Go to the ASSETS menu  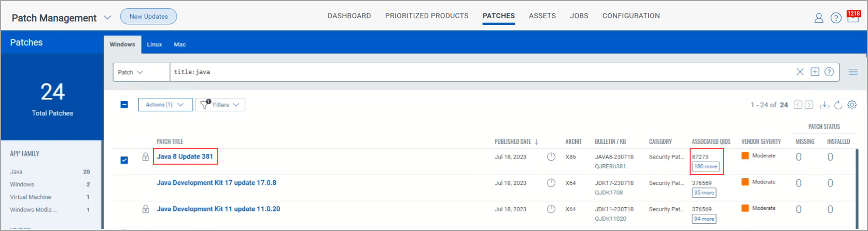pos(542,16)
